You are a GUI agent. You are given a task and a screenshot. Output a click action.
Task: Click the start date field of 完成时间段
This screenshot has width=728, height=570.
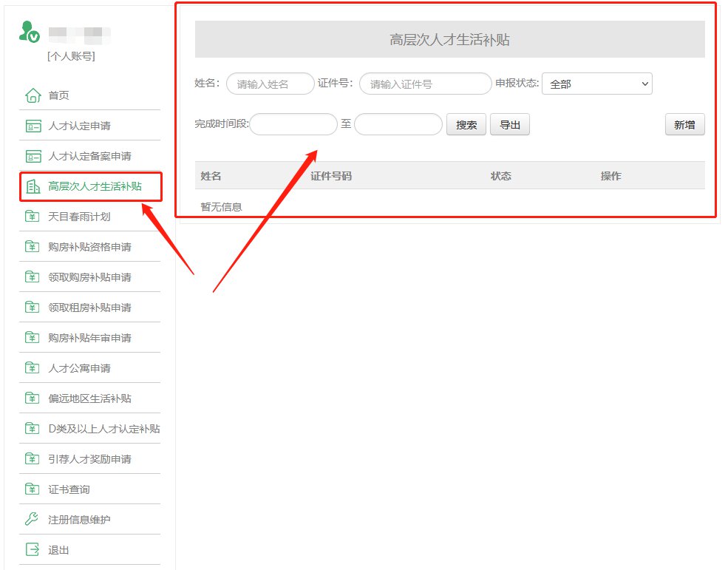293,125
